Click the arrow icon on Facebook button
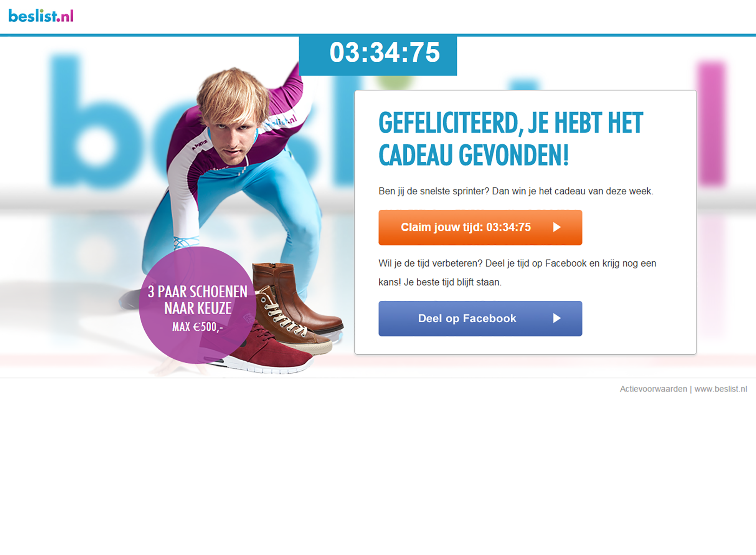The image size is (756, 555). 557,318
